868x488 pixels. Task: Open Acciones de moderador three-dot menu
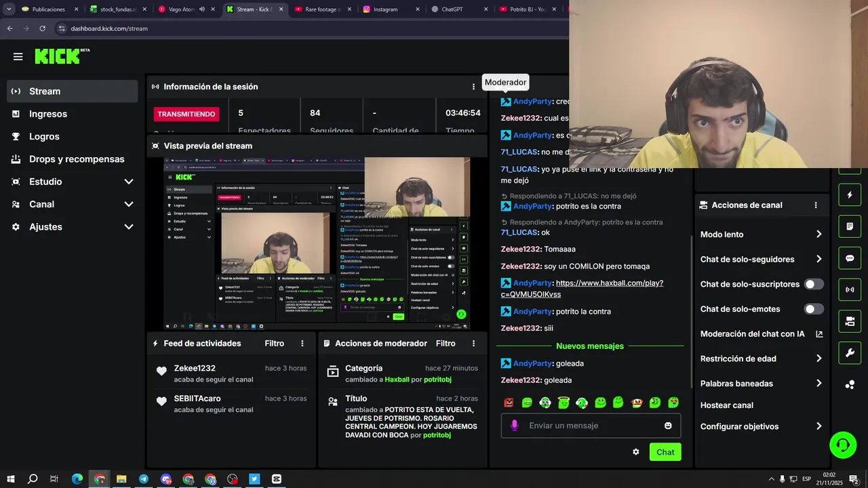tap(473, 344)
